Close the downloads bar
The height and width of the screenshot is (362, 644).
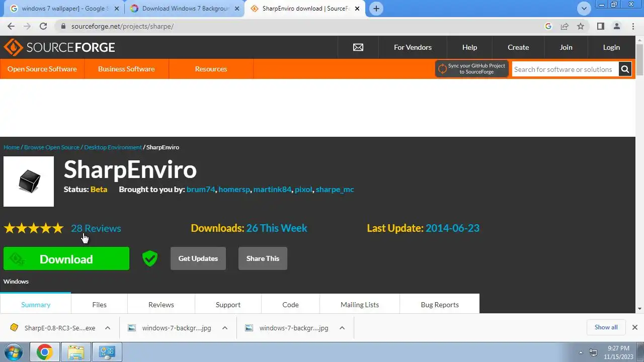tap(634, 327)
